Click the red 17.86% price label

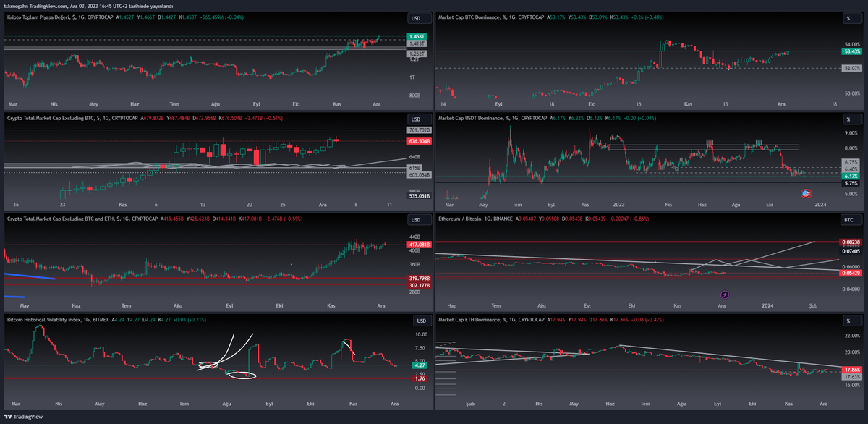(x=851, y=369)
